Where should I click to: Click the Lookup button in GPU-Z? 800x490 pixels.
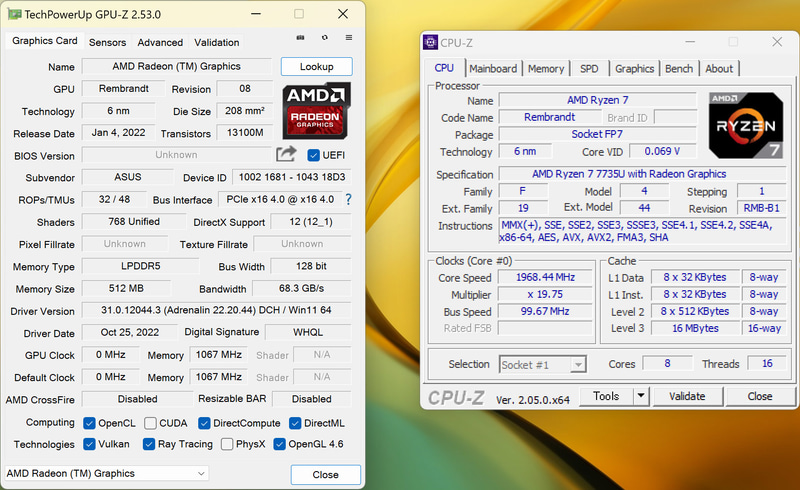[316, 67]
